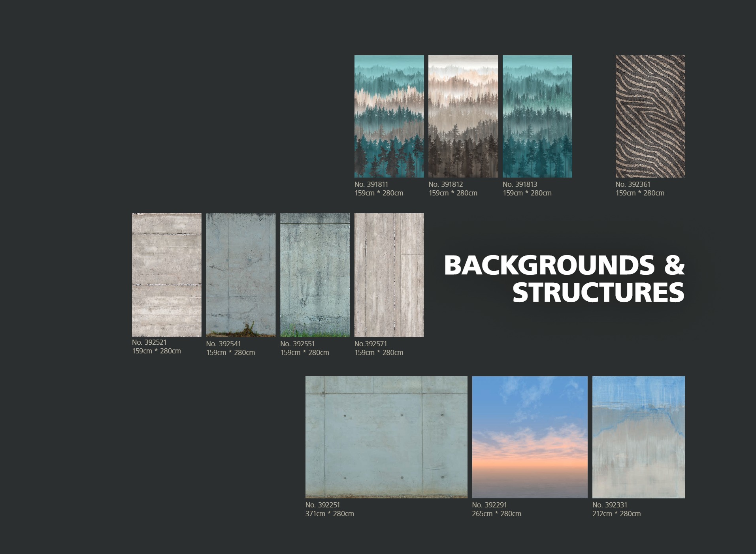Select the weathered concrete with grass No. 392551
The height and width of the screenshot is (554, 756).
[x=315, y=275]
